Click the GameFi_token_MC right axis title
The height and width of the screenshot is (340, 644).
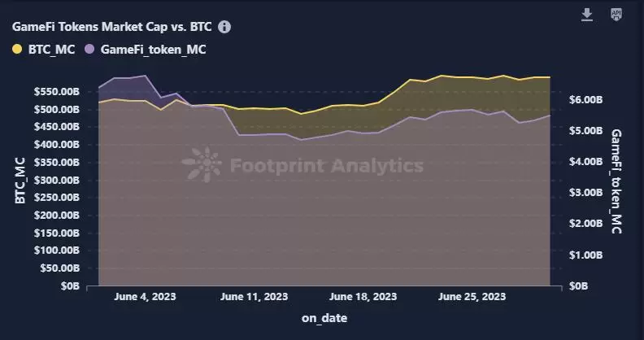[616, 182]
